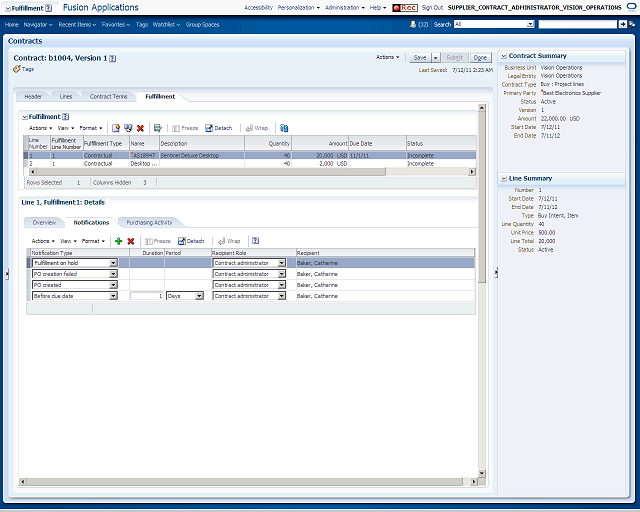The image size is (640, 512).
Task: Open Fulfillment toolbar View menu
Action: pyautogui.click(x=66, y=128)
